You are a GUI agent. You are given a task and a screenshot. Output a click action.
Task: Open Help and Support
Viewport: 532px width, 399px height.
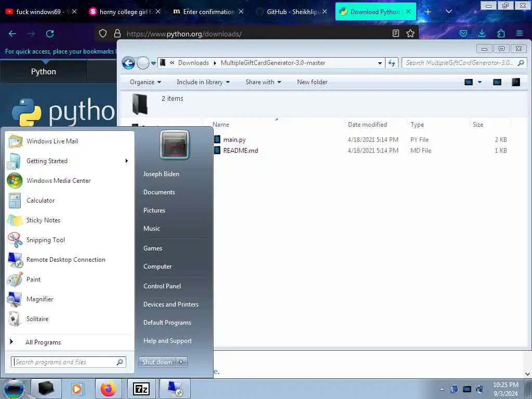click(167, 341)
